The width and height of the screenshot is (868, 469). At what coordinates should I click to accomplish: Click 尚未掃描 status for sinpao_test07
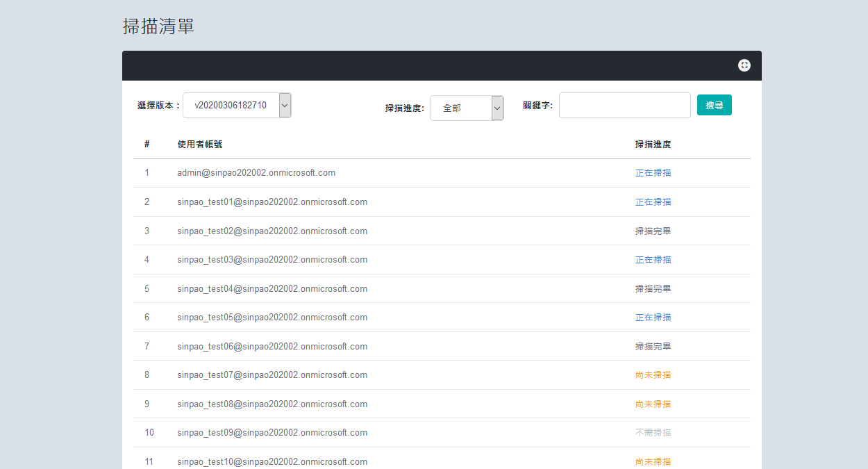[x=653, y=375]
